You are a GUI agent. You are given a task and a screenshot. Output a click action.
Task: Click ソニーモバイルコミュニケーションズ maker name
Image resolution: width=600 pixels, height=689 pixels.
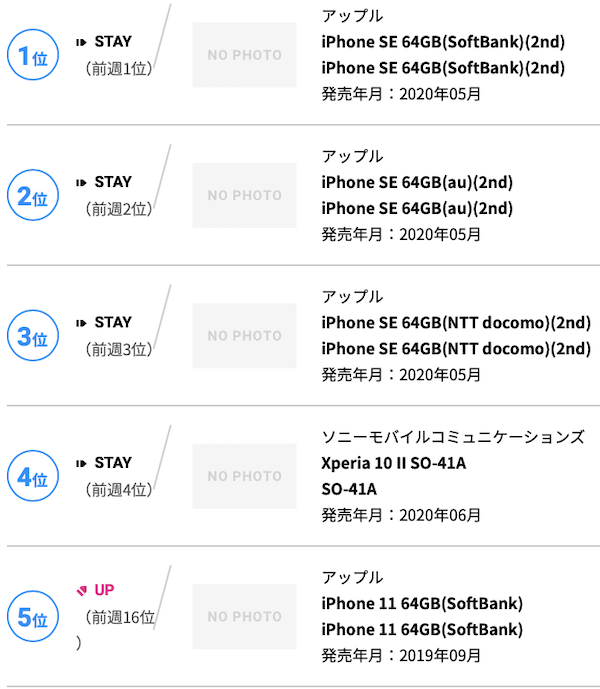453,437
